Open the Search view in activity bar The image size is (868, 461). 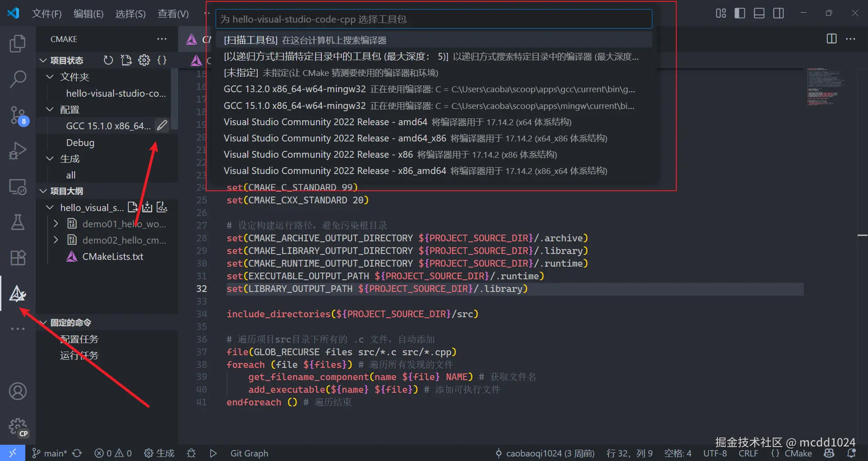pos(18,79)
